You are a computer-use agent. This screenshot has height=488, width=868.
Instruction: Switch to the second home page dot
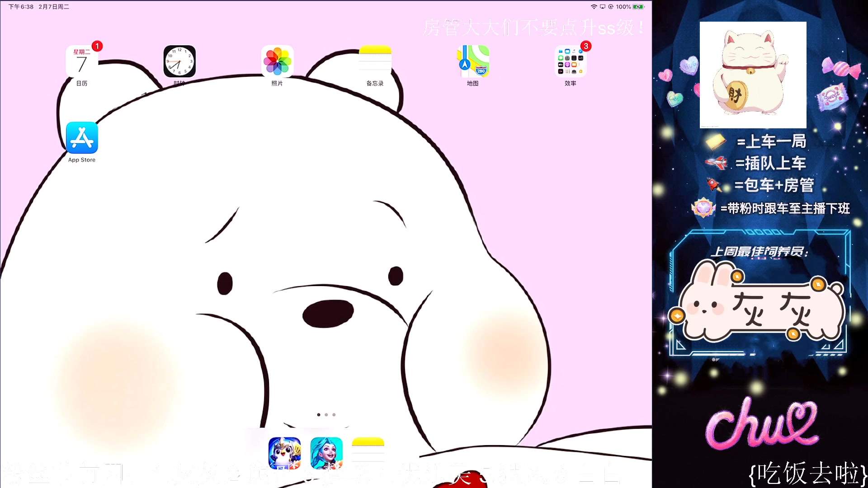pyautogui.click(x=326, y=415)
